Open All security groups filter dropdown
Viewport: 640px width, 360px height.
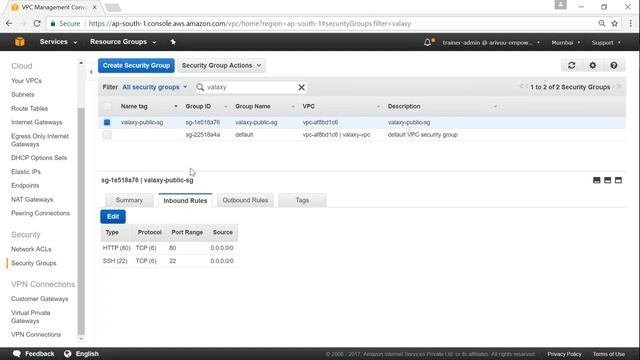pos(155,87)
